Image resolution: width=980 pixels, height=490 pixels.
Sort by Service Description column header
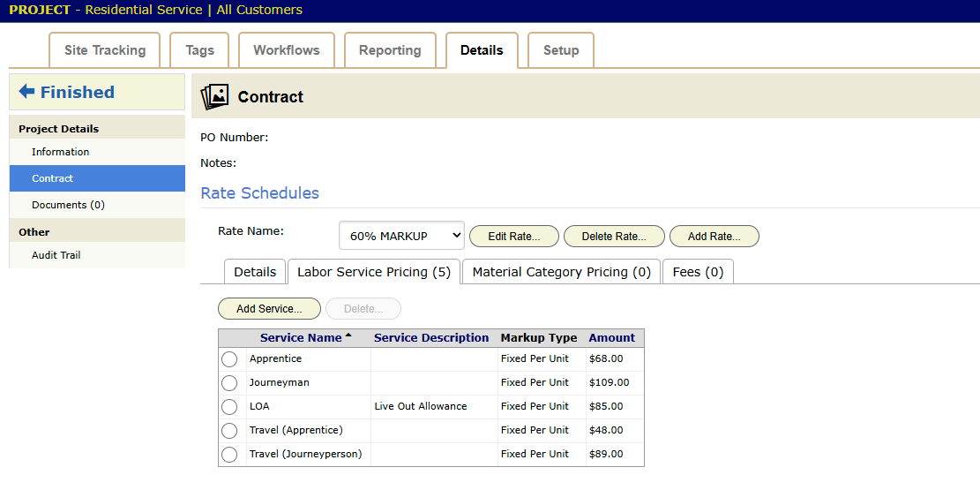pyautogui.click(x=431, y=338)
